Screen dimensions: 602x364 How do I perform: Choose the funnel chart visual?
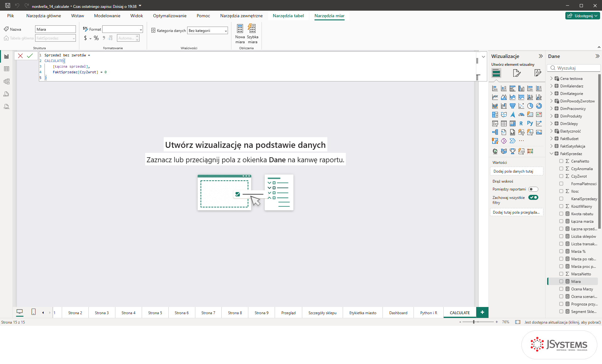[x=512, y=106]
